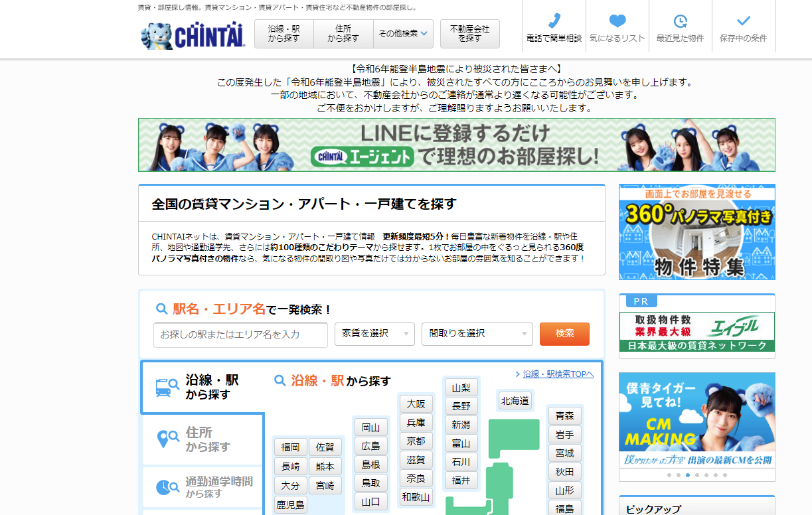Open 家賃を選択 rent dropdown
The height and width of the screenshot is (515, 812).
[374, 334]
